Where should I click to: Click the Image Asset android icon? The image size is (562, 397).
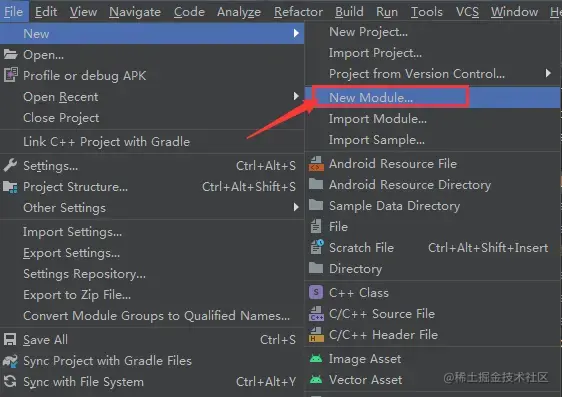pyautogui.click(x=316, y=359)
